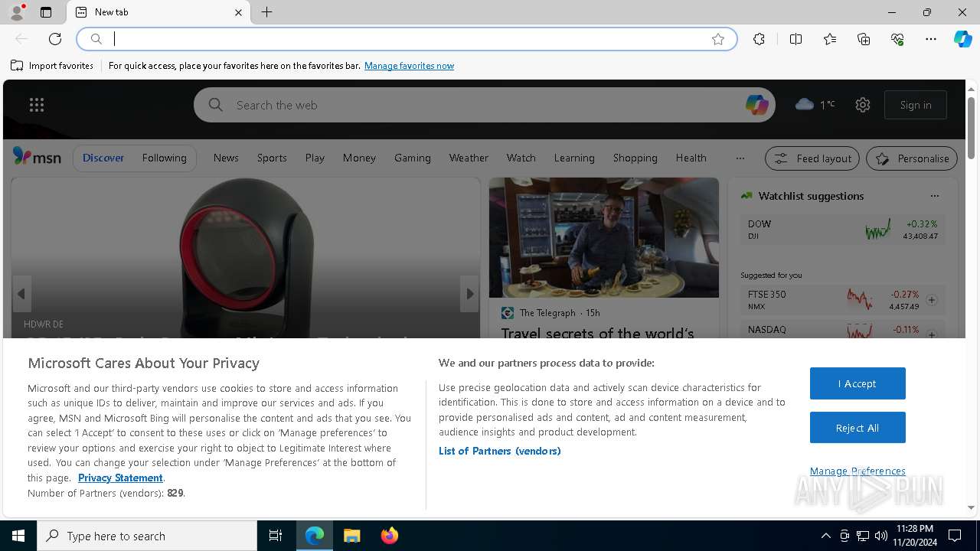Open the Money category
980x551 pixels.
(x=359, y=158)
